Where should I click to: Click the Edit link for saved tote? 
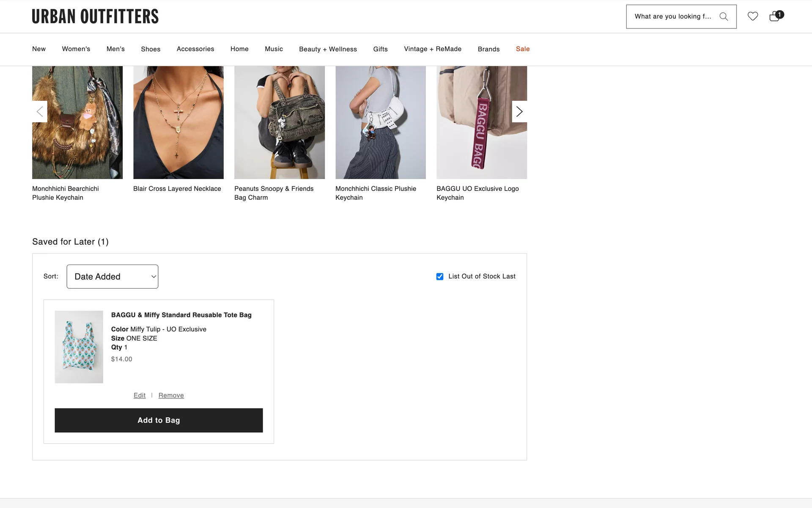(x=140, y=395)
